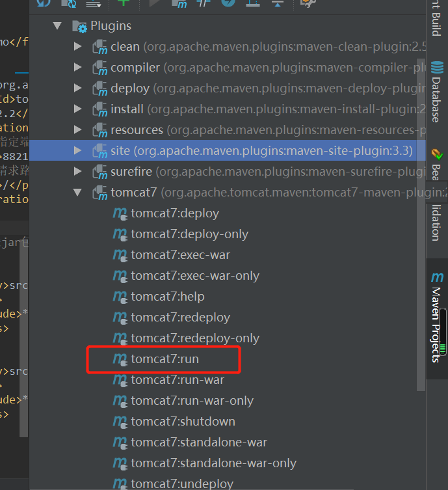The image size is (448, 490).
Task: Select the site maven-site-plugin:3.3 row
Action: [228, 150]
